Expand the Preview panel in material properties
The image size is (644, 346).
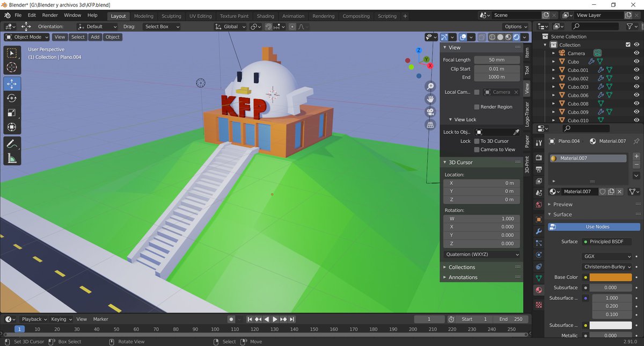(562, 204)
